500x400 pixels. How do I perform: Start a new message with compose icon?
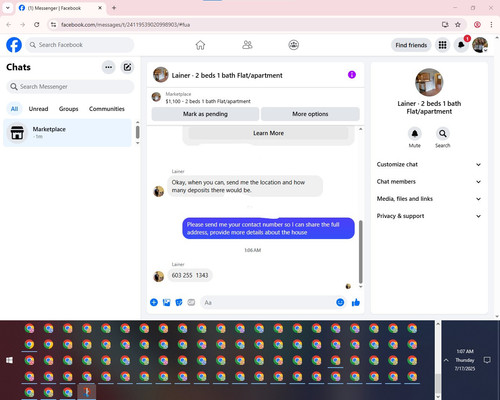127,67
